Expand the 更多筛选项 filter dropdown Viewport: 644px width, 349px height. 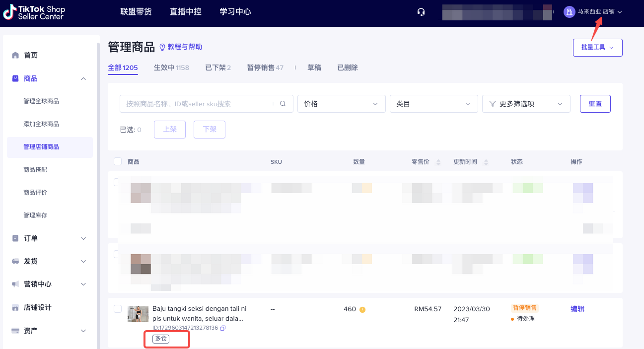pyautogui.click(x=526, y=104)
